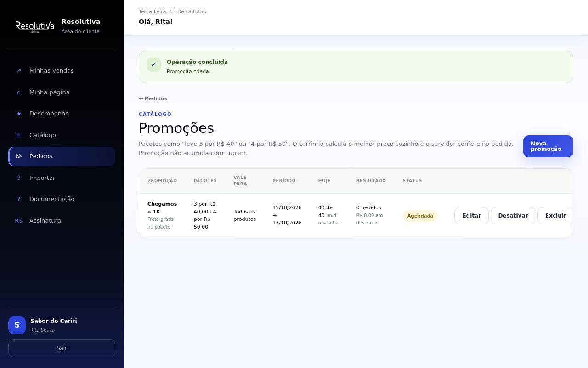Click the Promoções page title
This screenshot has width=588, height=368.
point(176,128)
